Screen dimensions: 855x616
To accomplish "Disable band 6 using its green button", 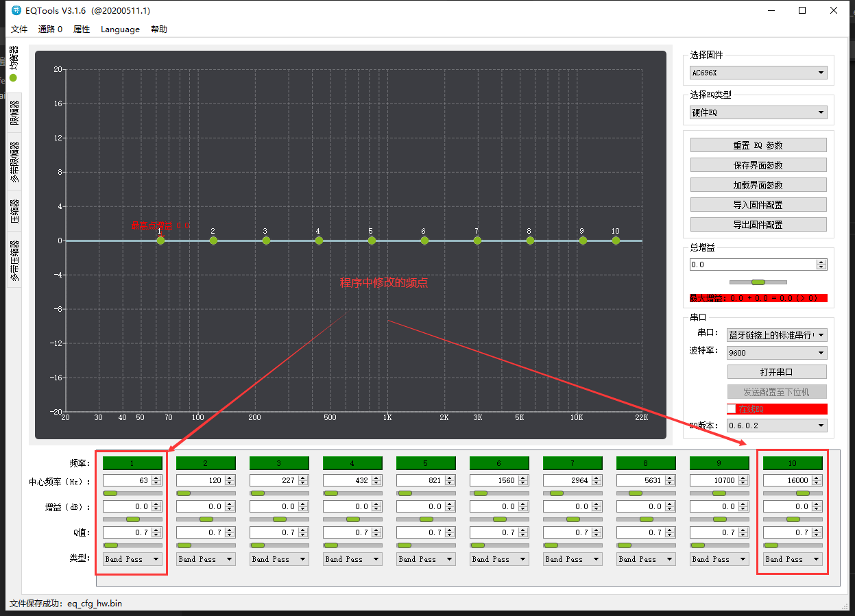I will tap(499, 463).
